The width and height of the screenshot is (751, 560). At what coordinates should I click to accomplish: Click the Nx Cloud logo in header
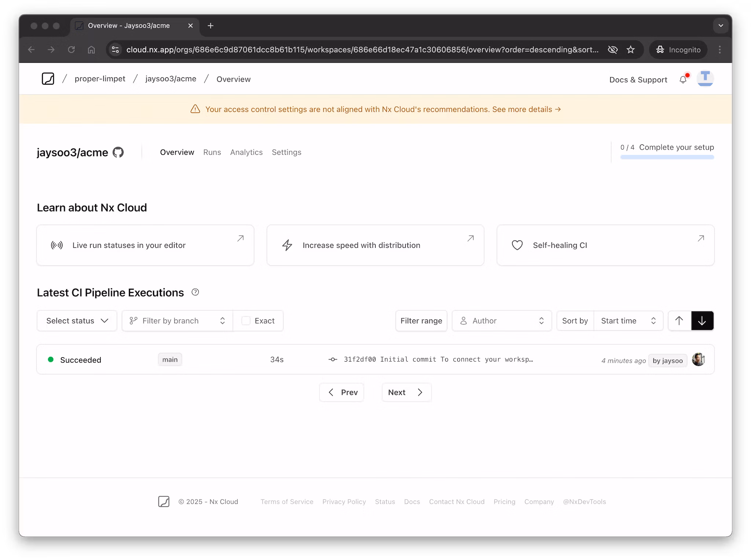(x=48, y=79)
